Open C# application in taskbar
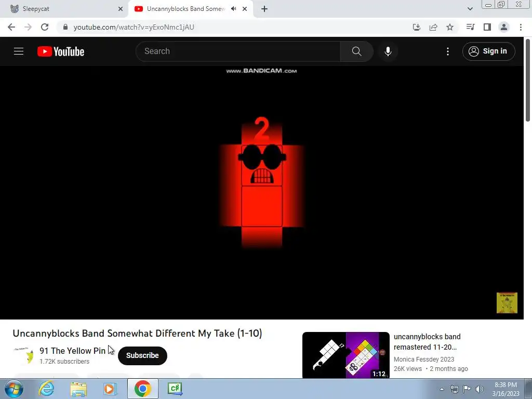 175,389
